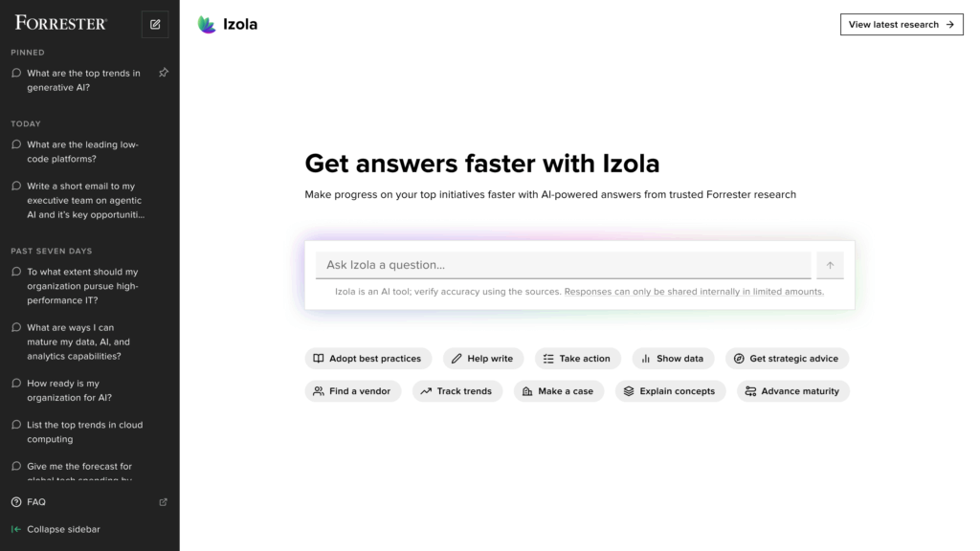
Task: Select the Help write suggestion
Action: pyautogui.click(x=483, y=359)
